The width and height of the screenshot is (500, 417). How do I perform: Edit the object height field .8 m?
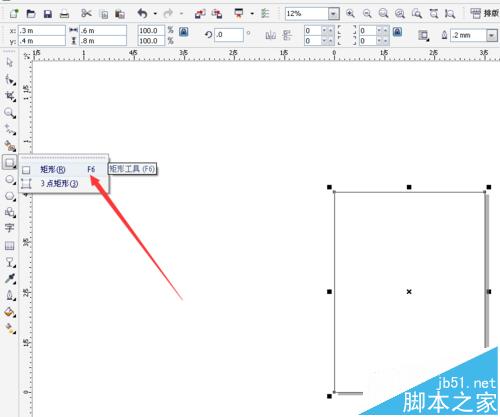click(x=103, y=41)
